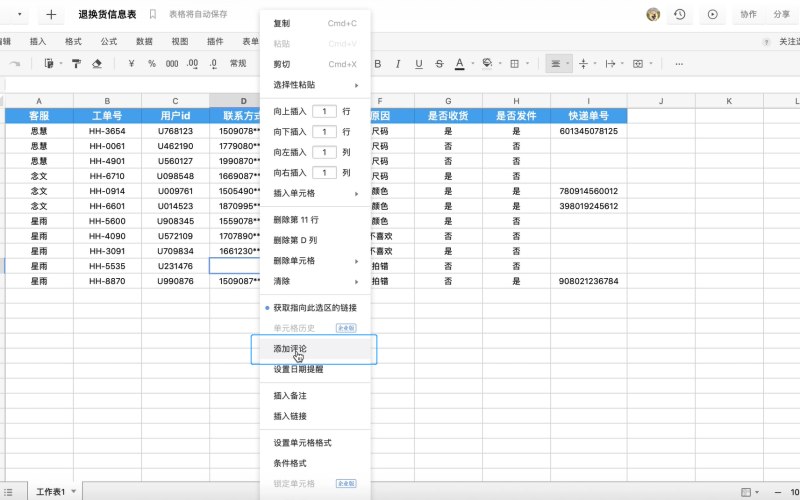This screenshot has height=500, width=800.
Task: Click the redo arrow icon
Action: coord(15,64)
